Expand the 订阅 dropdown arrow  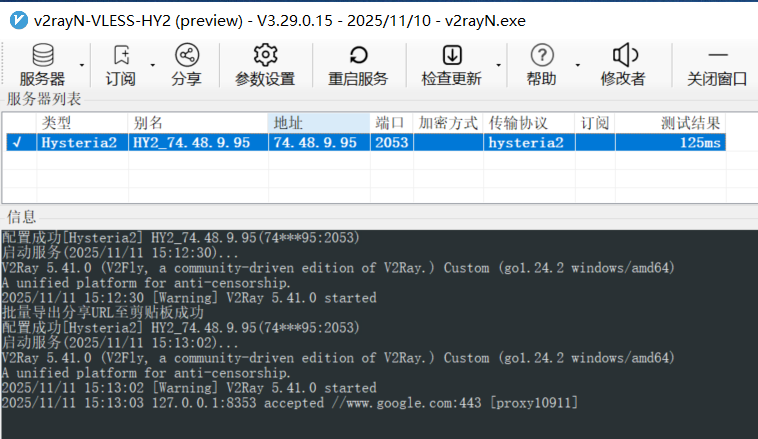tap(152, 65)
